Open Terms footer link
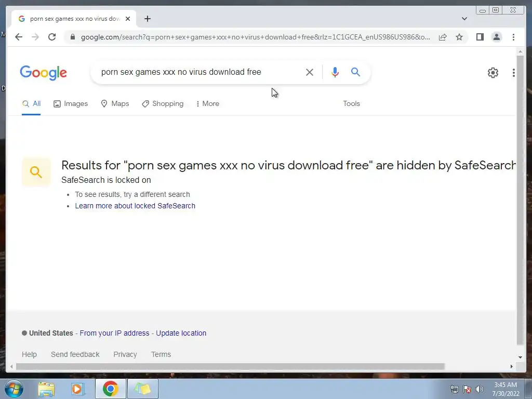 point(161,354)
